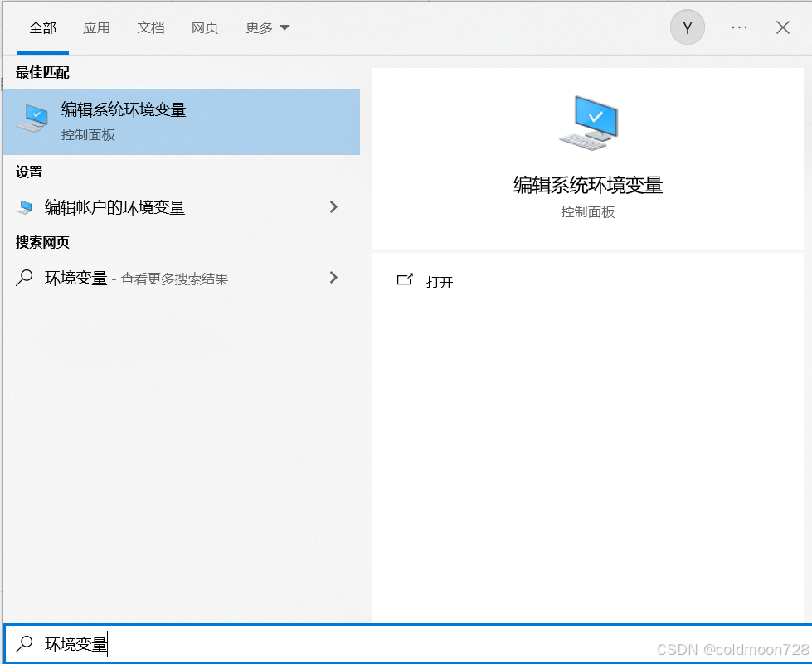Open 编辑帐户的环境变量 setting result

pos(182,207)
